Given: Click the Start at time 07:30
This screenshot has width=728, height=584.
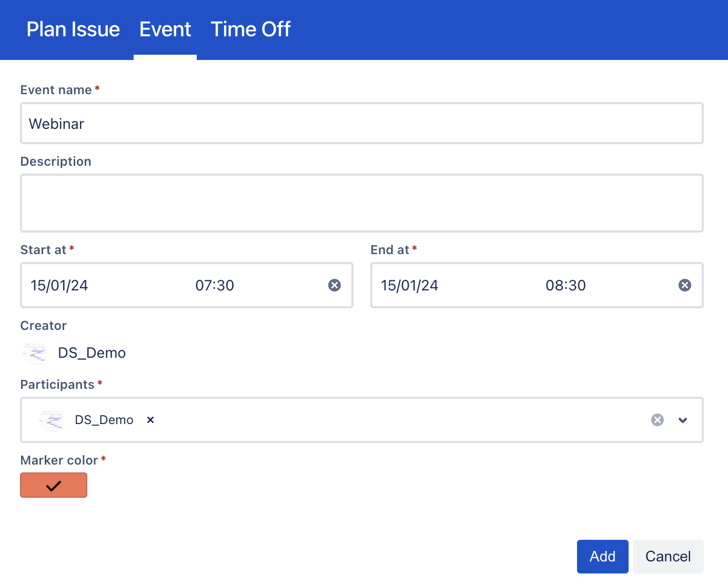Looking at the screenshot, I should point(215,286).
